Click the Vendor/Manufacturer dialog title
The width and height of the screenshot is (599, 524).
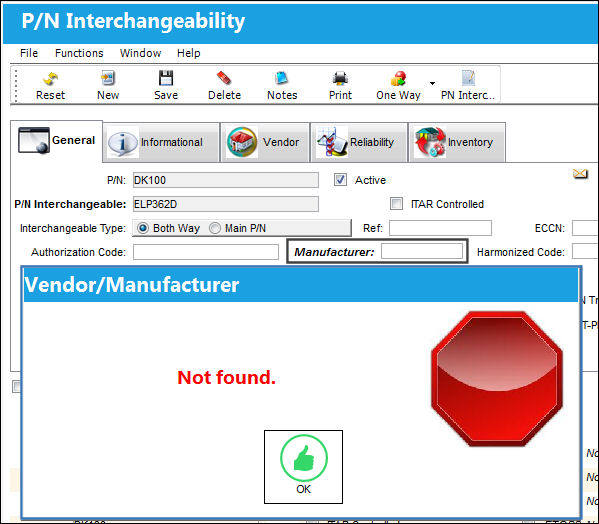[132, 285]
